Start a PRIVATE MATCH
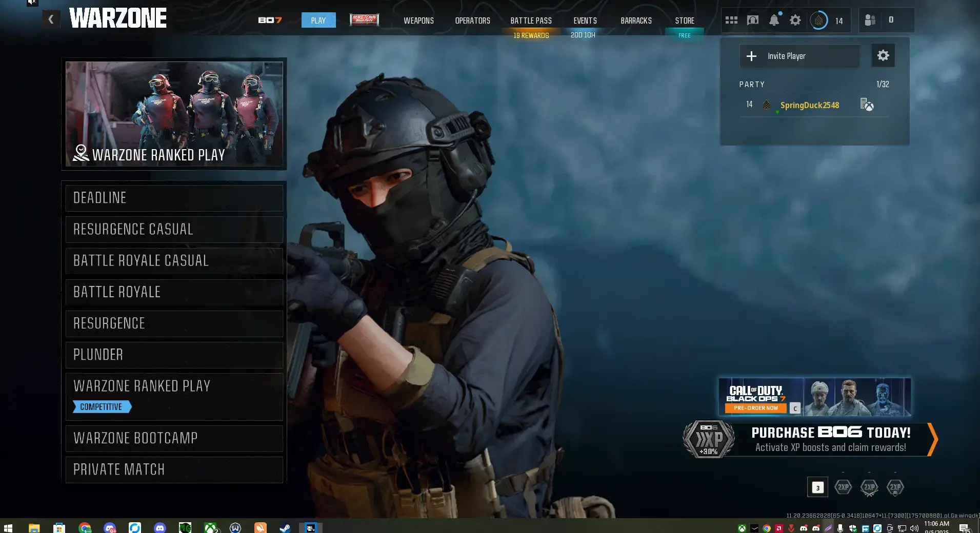The width and height of the screenshot is (980, 533). (x=174, y=469)
